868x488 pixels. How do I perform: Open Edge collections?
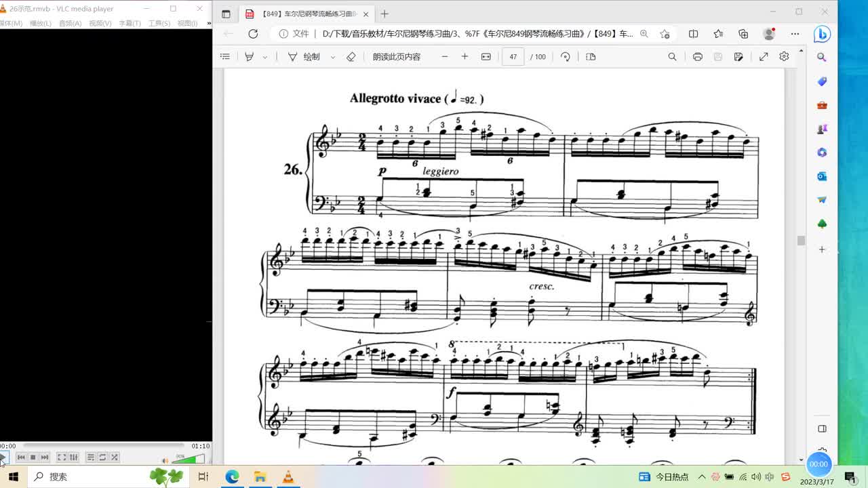(743, 34)
